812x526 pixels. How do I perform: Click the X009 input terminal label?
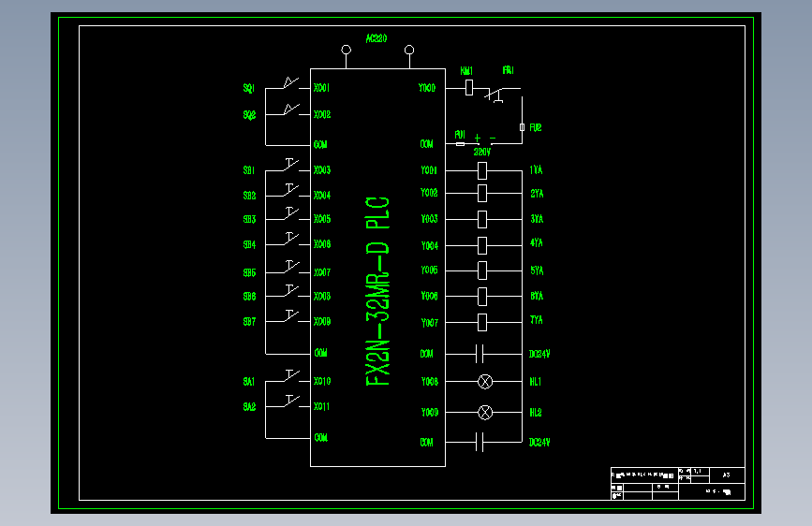coord(322,322)
